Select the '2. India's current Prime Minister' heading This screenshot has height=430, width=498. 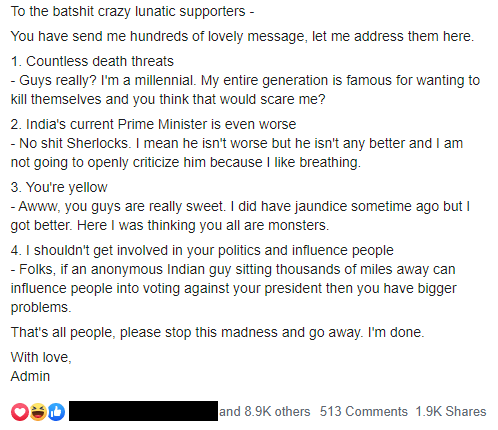pyautogui.click(x=153, y=124)
